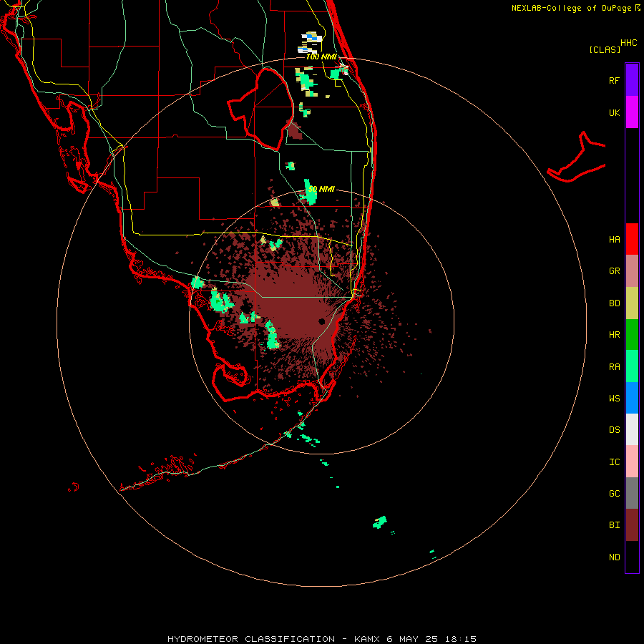Click the 'DS' legend label
This screenshot has width=644, height=644.
tap(614, 429)
